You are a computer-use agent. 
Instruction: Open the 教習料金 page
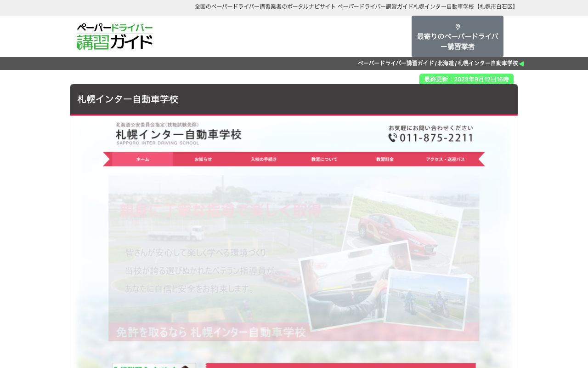tap(384, 159)
